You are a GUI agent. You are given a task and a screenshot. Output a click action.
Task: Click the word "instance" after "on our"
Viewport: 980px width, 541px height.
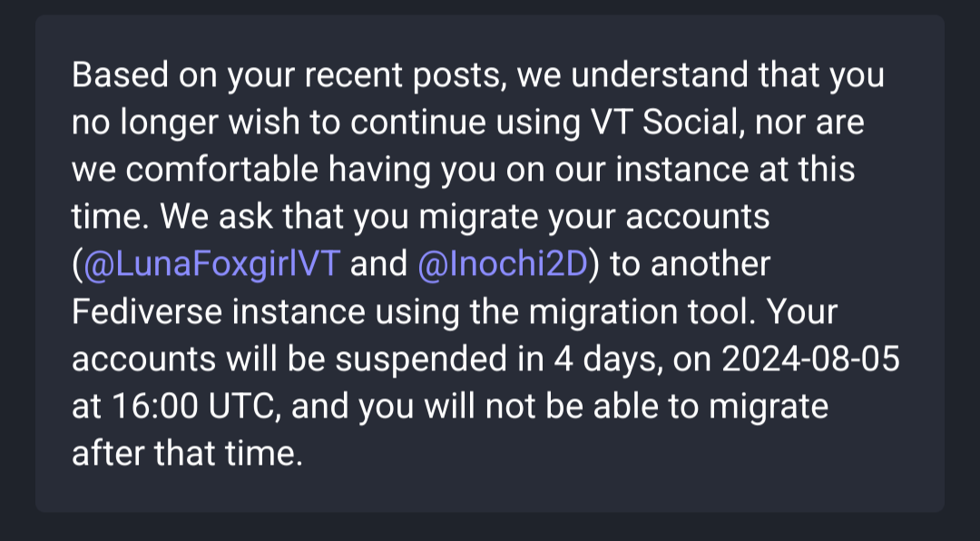pyautogui.click(x=681, y=170)
